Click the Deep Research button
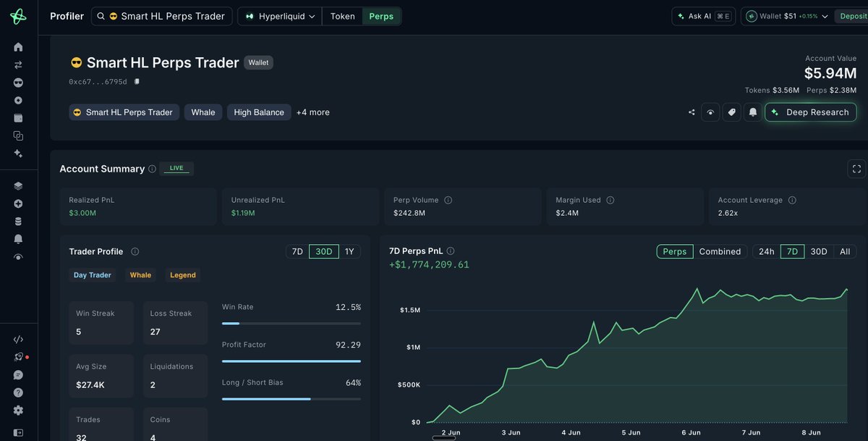 [810, 112]
